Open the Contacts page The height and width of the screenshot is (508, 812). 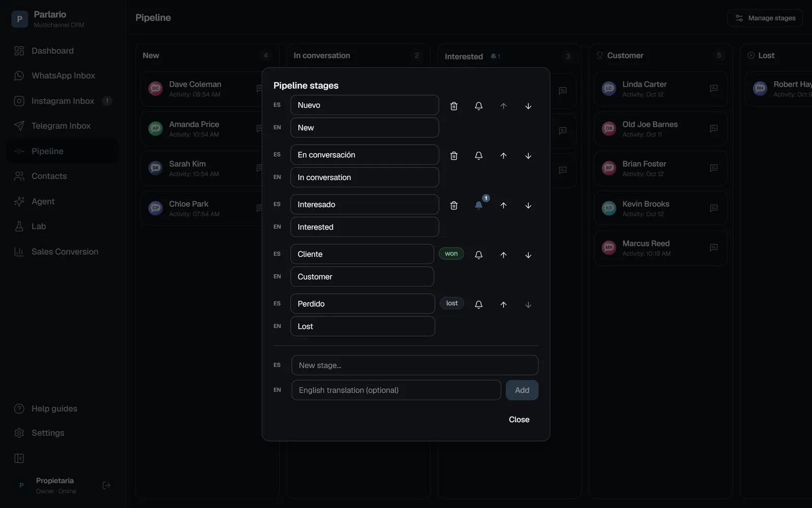pos(63,176)
